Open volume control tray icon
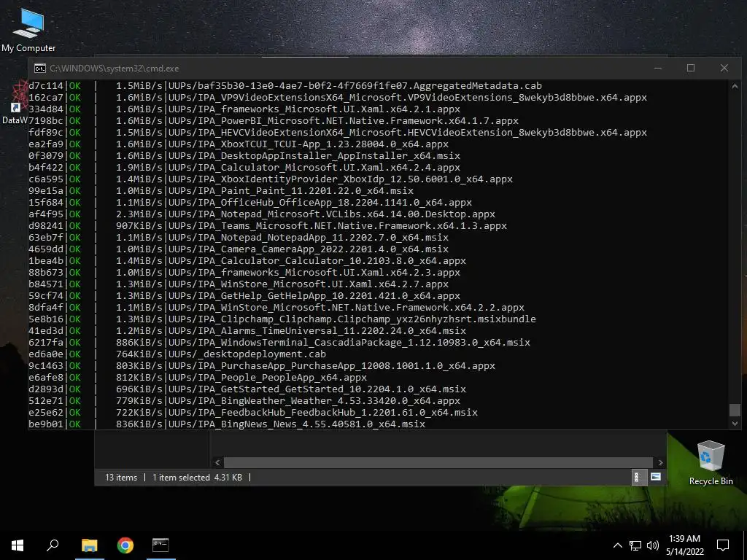 click(x=653, y=545)
